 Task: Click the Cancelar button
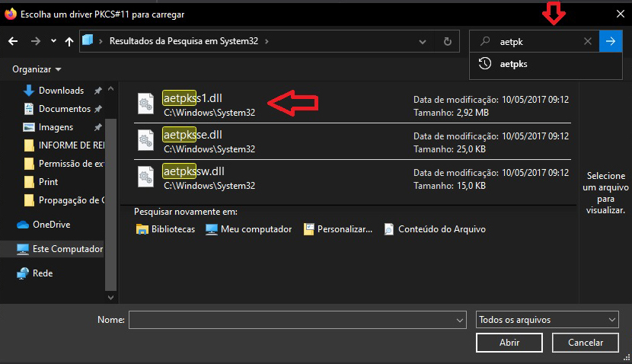pyautogui.click(x=585, y=343)
